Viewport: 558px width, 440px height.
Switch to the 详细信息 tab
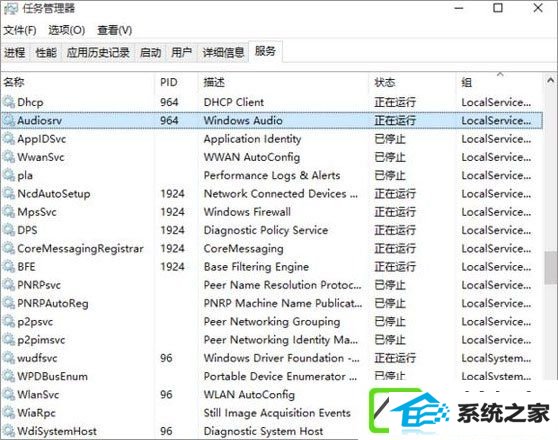point(223,53)
